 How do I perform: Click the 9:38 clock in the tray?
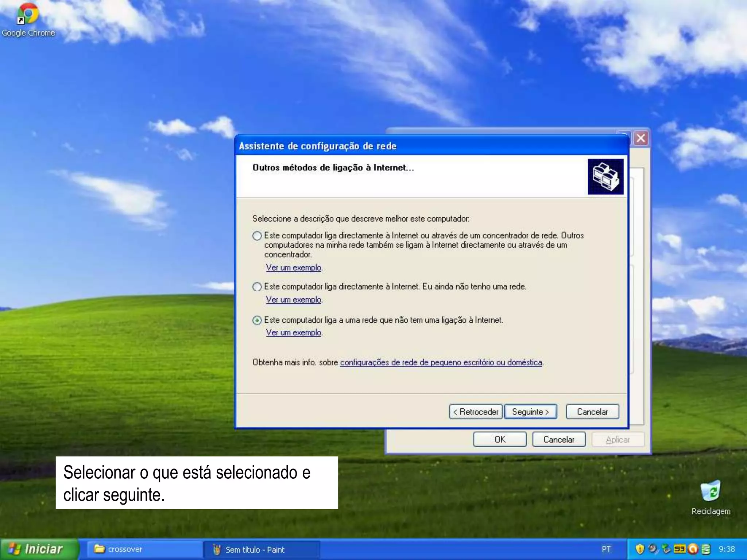pos(727,549)
